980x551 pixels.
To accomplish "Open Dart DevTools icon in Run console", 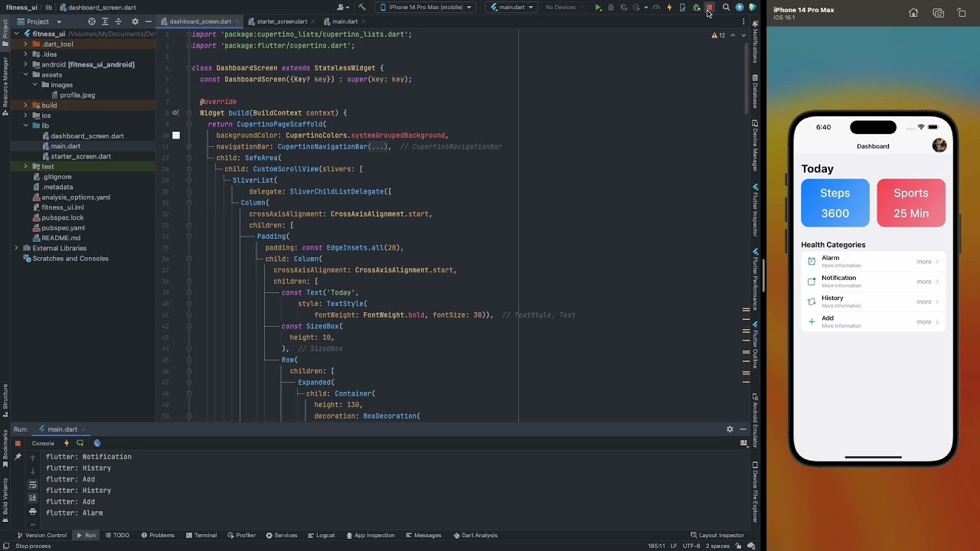I will [x=96, y=443].
